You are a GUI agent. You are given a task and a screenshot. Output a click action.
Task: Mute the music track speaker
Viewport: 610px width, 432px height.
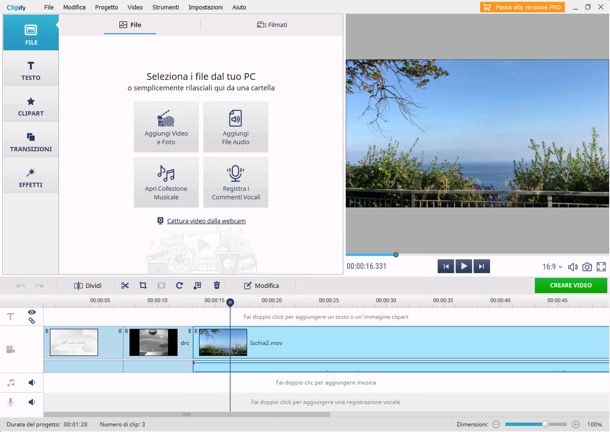coord(32,382)
